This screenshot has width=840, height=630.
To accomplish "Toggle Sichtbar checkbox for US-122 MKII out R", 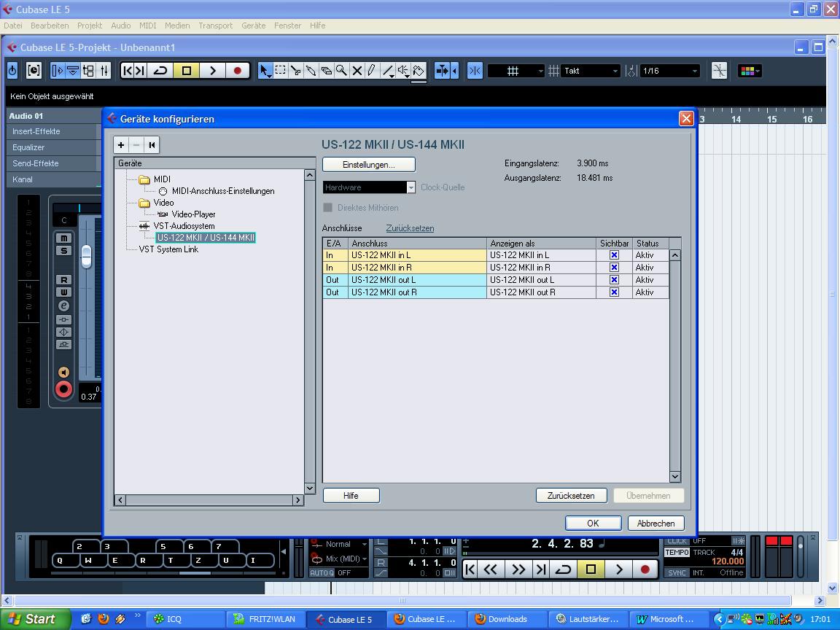I will (614, 292).
